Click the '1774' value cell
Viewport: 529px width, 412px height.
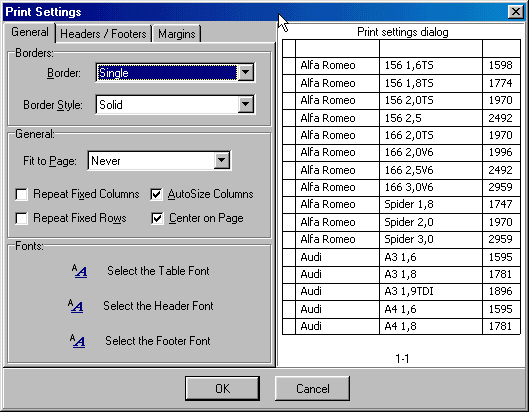[501, 83]
